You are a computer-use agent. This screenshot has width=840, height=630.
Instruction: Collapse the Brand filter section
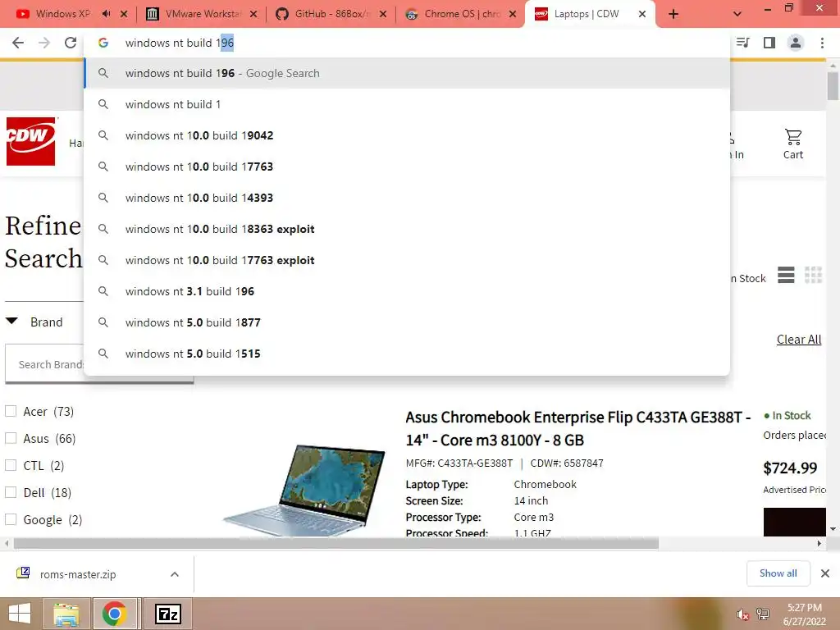[x=11, y=322]
